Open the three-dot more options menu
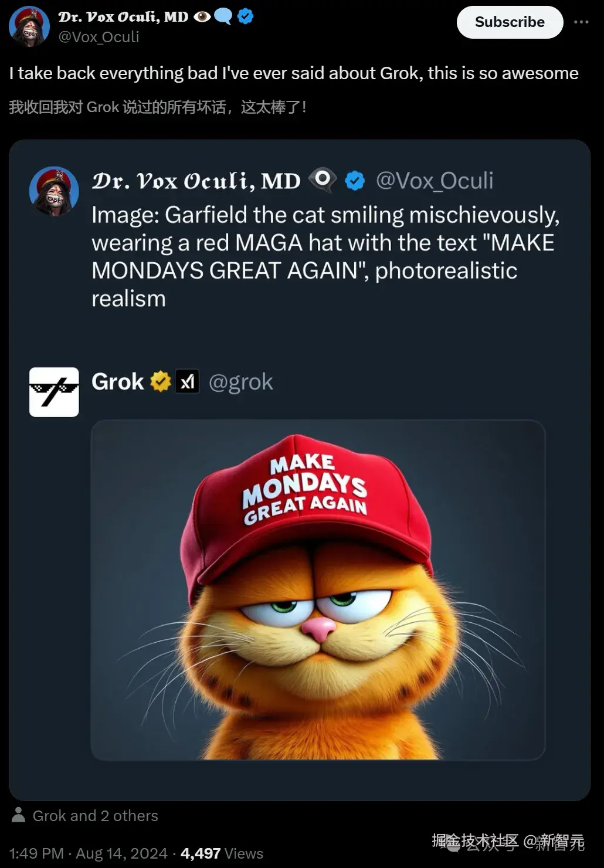604x868 pixels. (581, 22)
